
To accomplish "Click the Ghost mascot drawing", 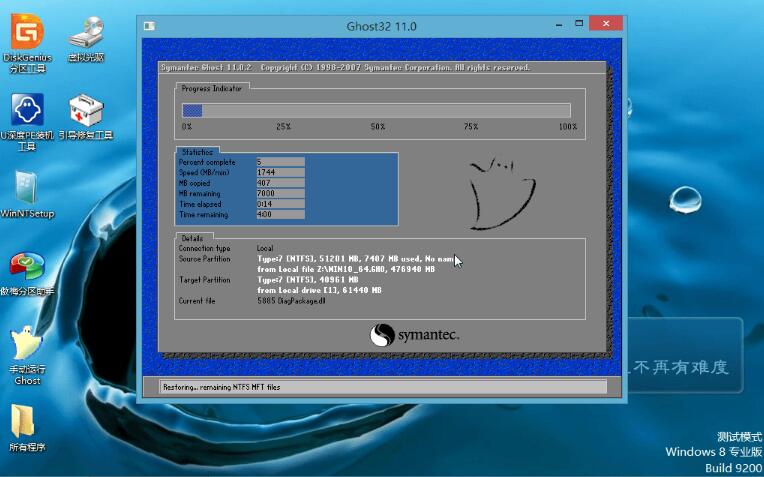I will tap(502, 193).
